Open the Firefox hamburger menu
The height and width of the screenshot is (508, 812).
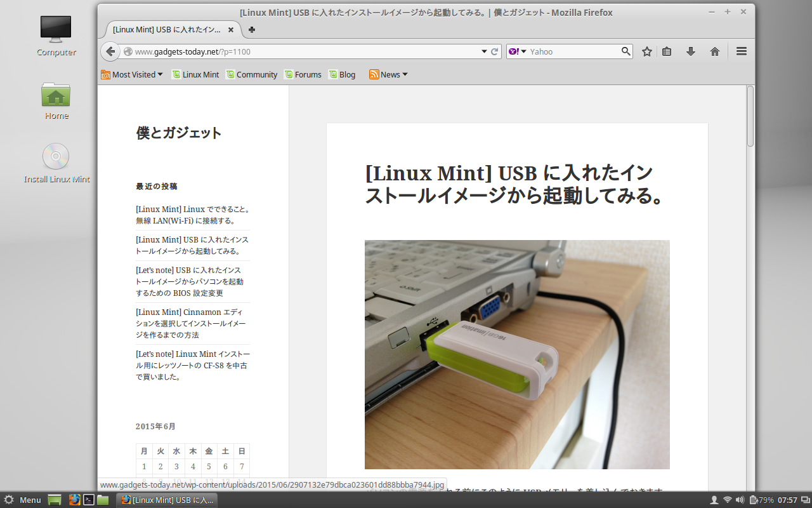click(x=741, y=51)
